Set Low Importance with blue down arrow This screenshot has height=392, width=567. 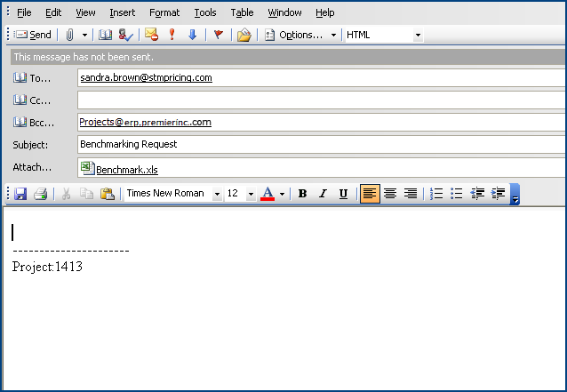[191, 35]
